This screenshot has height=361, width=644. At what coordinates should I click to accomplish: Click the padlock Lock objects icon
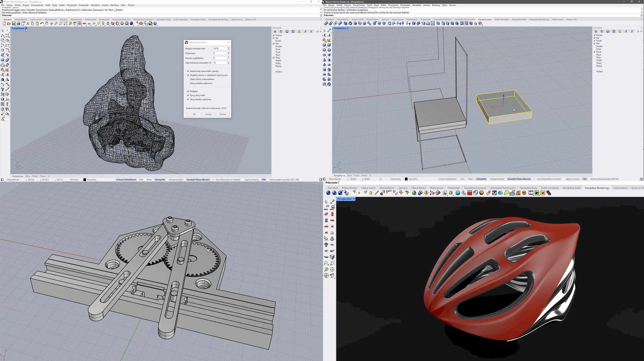point(108,23)
